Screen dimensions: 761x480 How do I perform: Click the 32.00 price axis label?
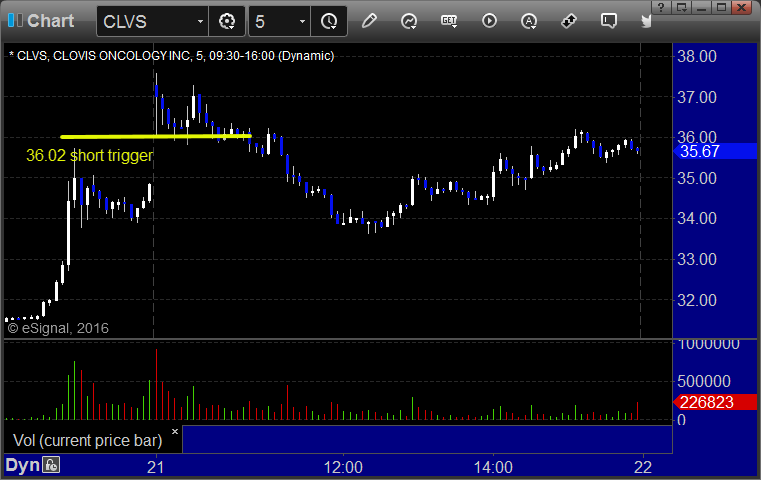pyautogui.click(x=697, y=300)
